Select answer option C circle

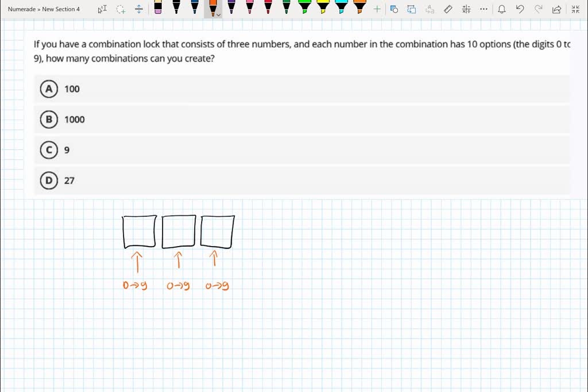click(x=49, y=150)
